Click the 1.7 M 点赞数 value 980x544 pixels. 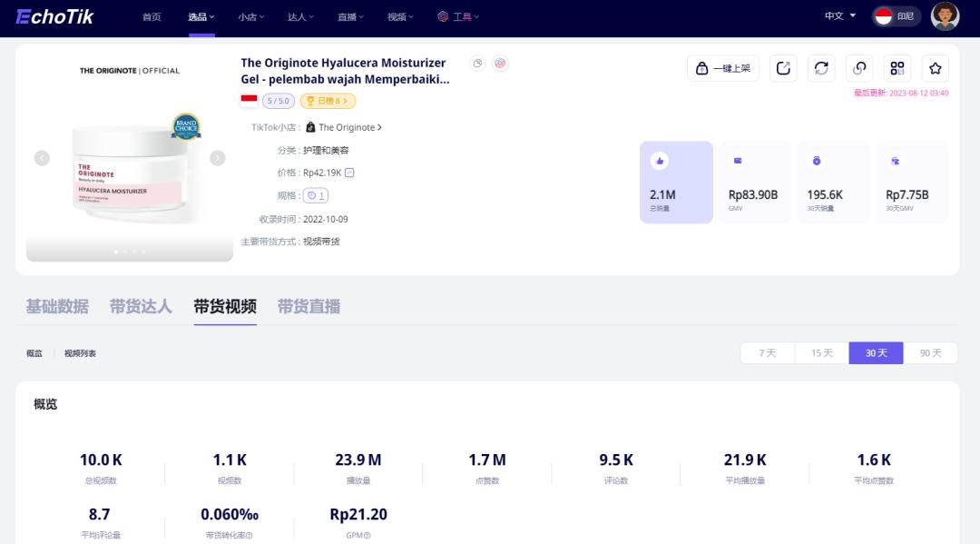(x=487, y=460)
